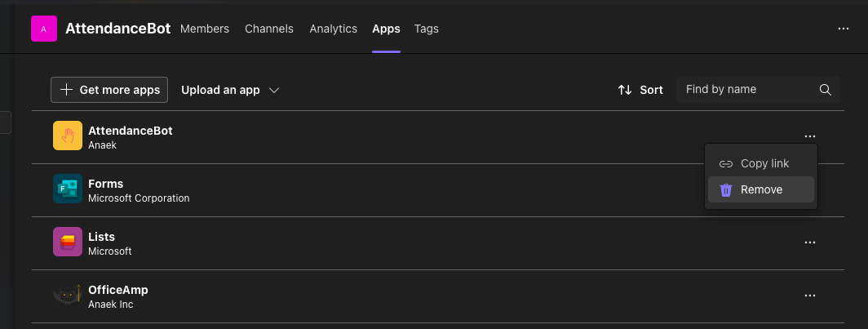This screenshot has width=868, height=329.
Task: Click the AttendanceBot team title
Action: coord(118,29)
